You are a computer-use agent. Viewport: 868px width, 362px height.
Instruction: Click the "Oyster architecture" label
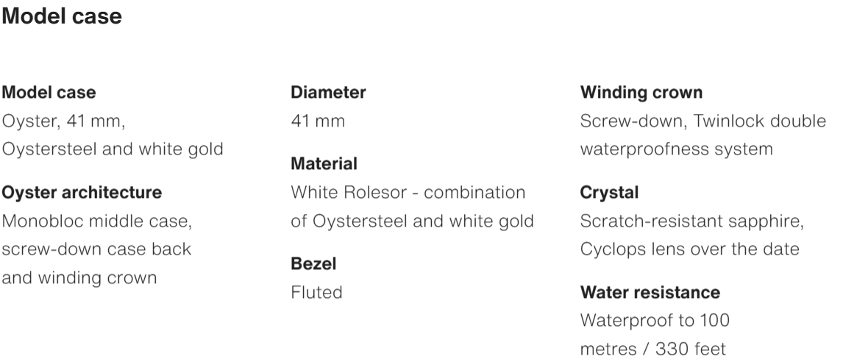[x=82, y=193]
